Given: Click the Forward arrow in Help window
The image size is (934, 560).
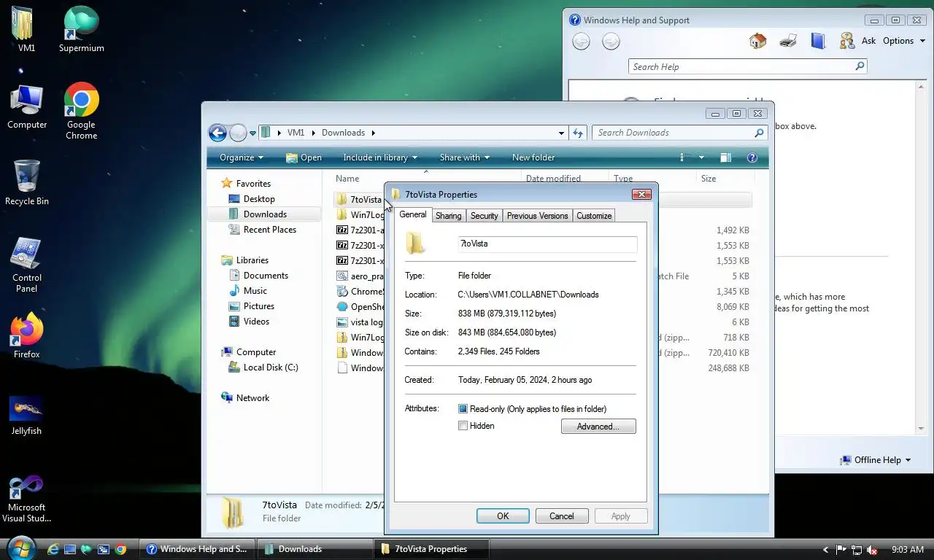Looking at the screenshot, I should pos(611,42).
